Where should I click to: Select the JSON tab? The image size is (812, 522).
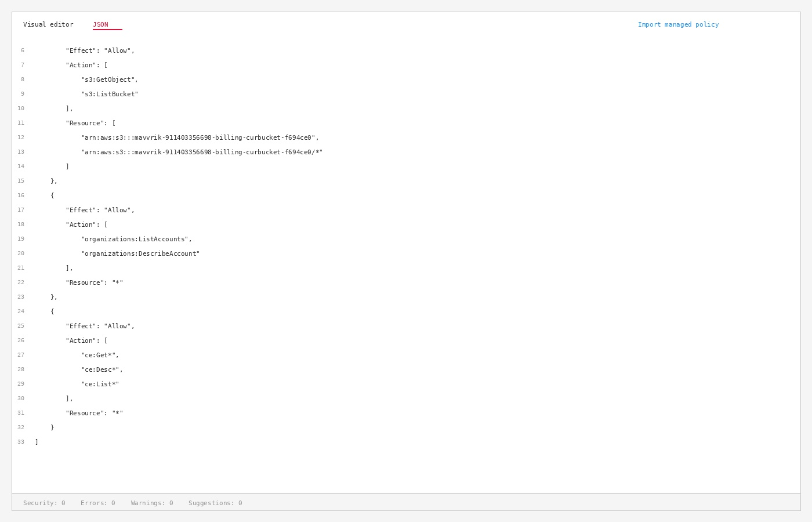click(x=100, y=25)
